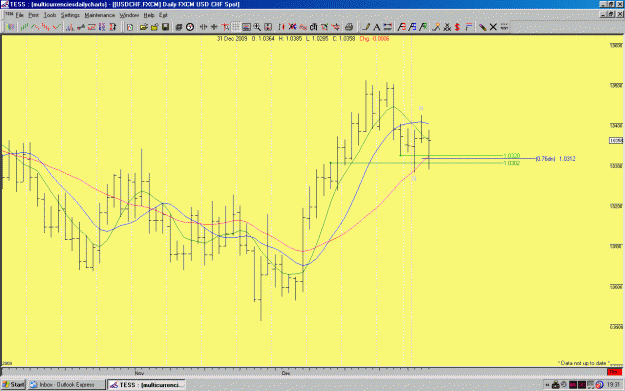The height and width of the screenshot is (391, 625).
Task: Click the TESS taskbar button
Action: [146, 385]
